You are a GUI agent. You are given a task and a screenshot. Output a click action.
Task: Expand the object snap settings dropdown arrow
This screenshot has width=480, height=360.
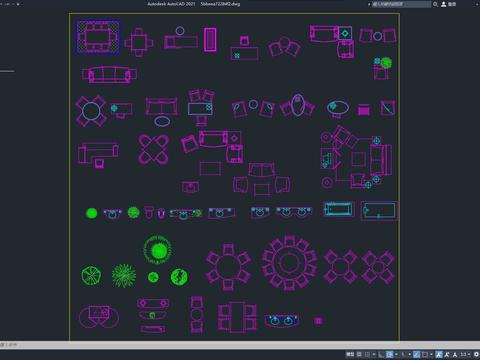click(431, 354)
